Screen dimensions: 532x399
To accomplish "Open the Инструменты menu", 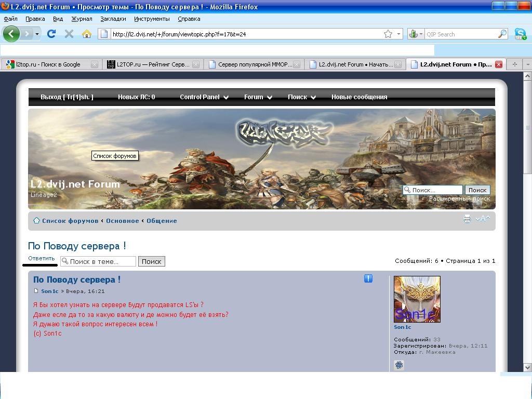I will coord(152,19).
